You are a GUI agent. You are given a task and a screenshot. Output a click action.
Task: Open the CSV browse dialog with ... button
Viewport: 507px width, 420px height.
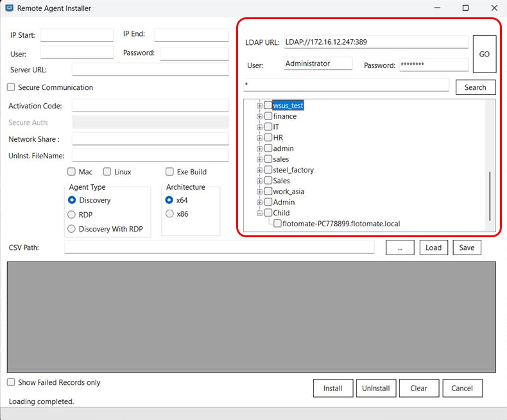[x=400, y=248]
